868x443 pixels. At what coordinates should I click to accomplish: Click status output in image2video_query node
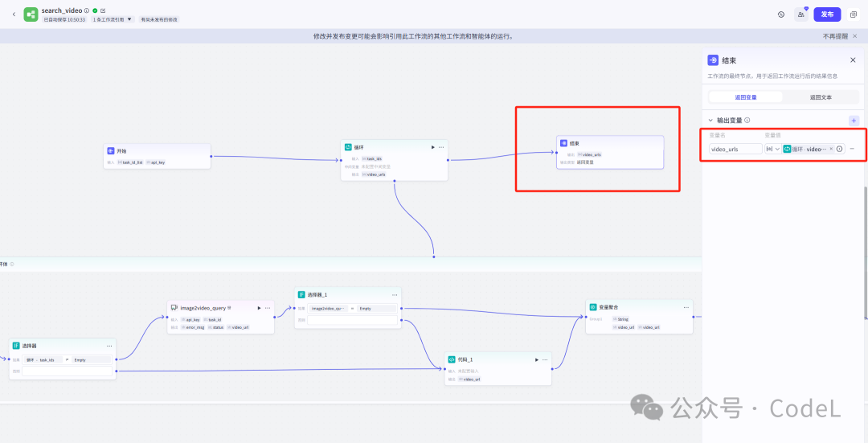tap(218, 327)
